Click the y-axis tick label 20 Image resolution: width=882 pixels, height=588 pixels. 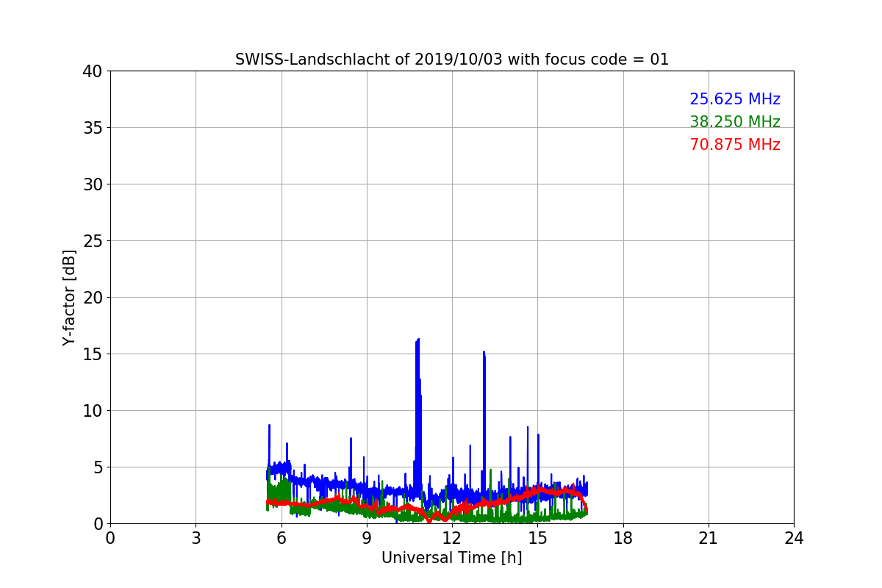[x=93, y=298]
